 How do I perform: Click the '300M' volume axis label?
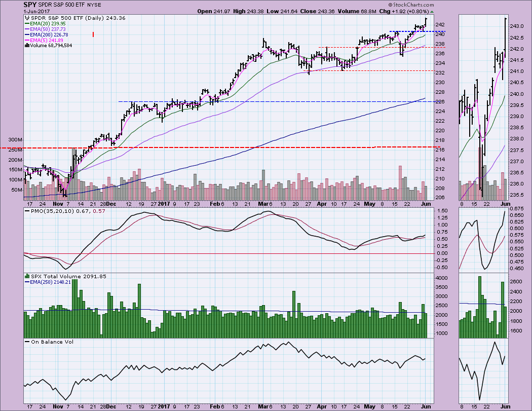click(15, 140)
